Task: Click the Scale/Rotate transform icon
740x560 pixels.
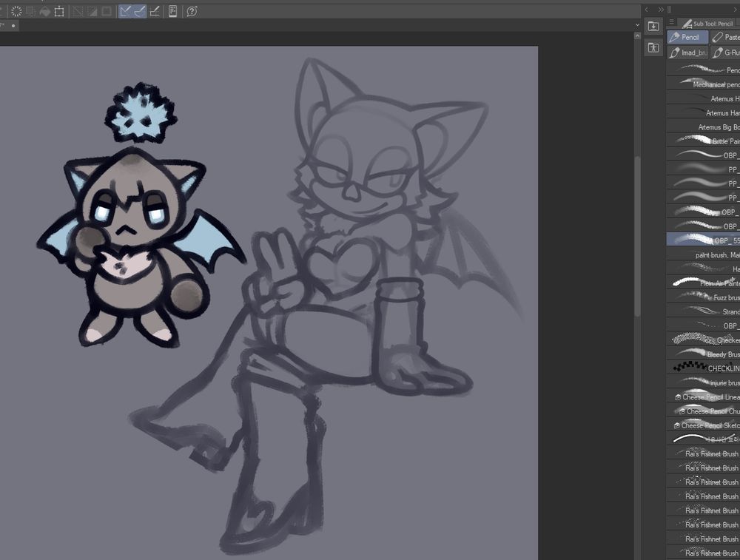Action: pyautogui.click(x=59, y=11)
